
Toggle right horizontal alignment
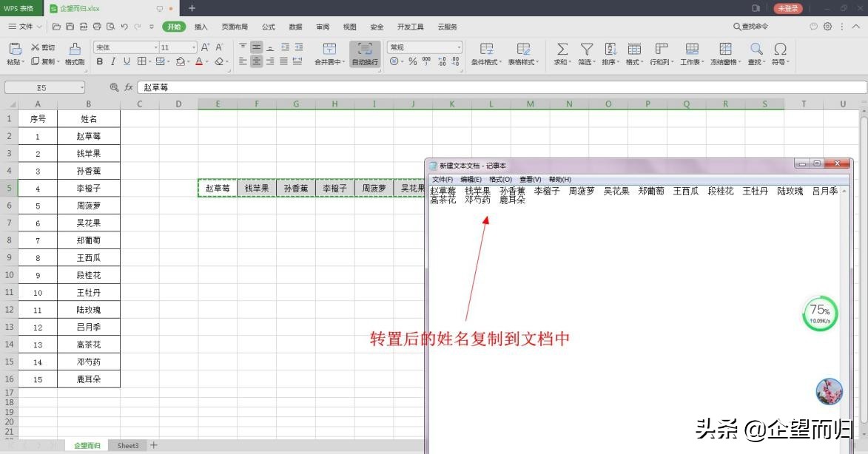270,61
